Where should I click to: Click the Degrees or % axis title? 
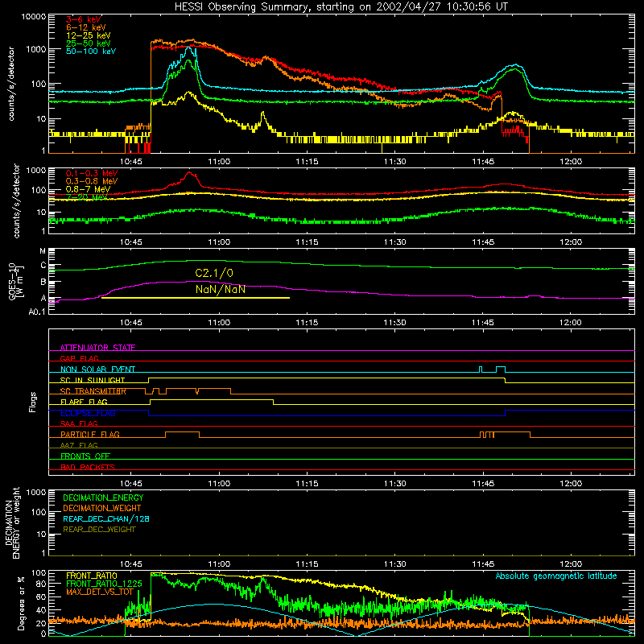point(21,603)
